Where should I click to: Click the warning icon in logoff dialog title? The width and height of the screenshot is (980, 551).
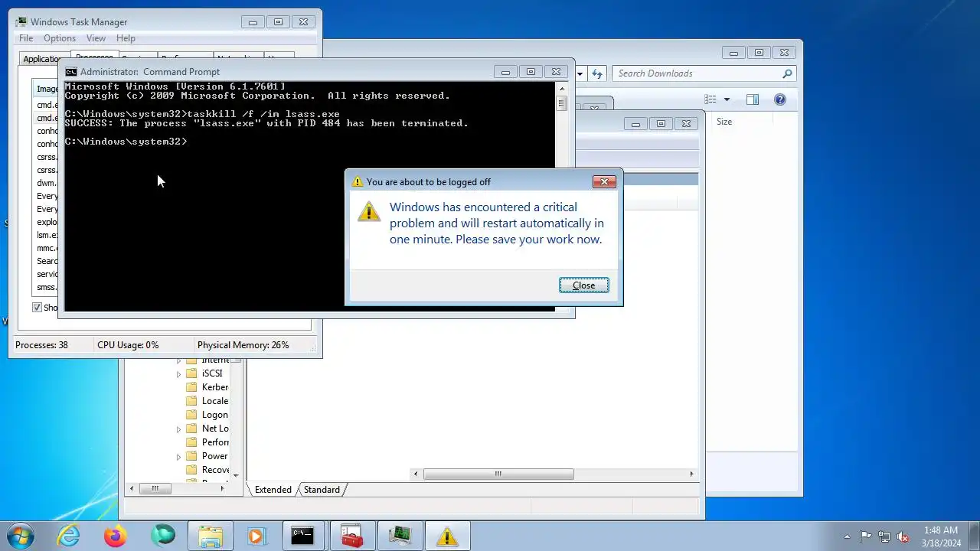point(357,182)
